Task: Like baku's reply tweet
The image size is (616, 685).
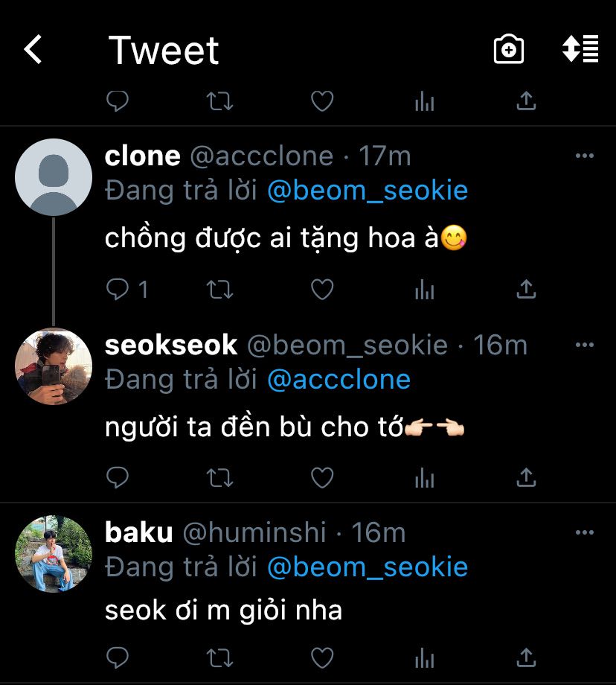Action: [321, 657]
